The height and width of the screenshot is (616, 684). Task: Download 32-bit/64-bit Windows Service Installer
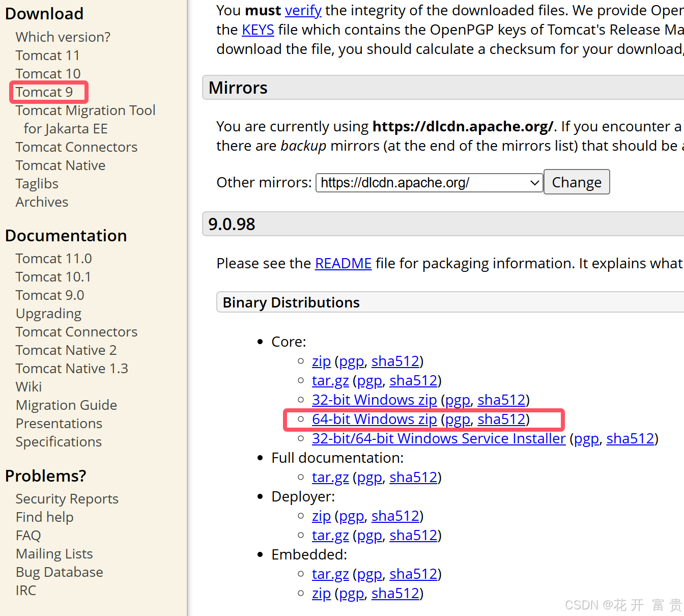point(439,438)
